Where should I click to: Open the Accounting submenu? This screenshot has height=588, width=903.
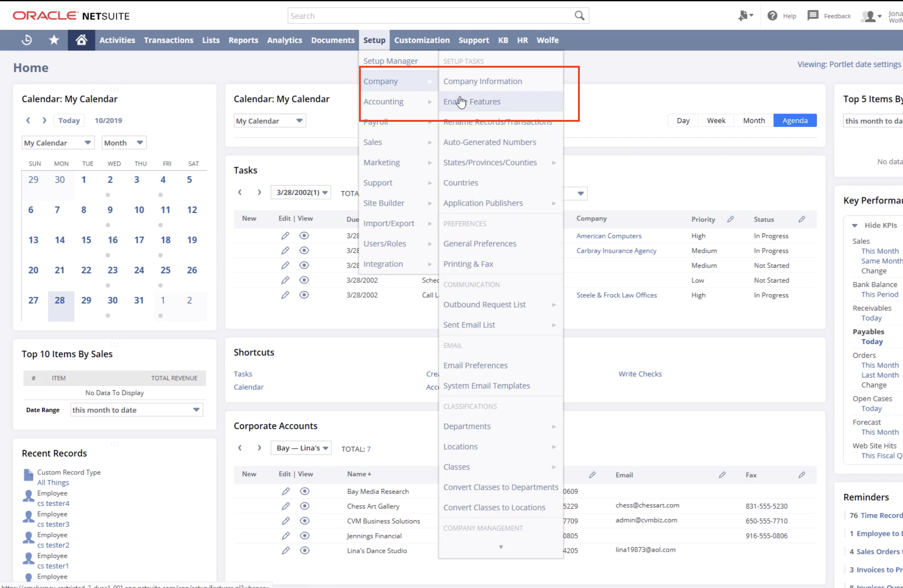coord(398,101)
